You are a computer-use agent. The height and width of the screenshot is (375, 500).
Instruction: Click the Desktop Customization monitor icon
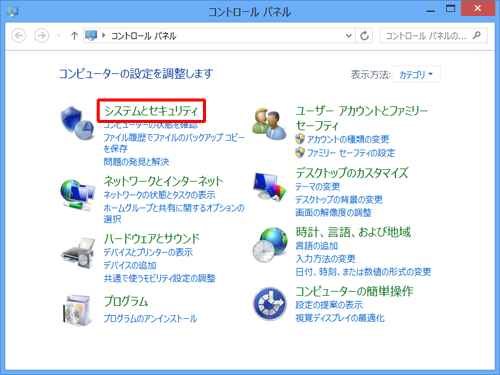coord(269,187)
